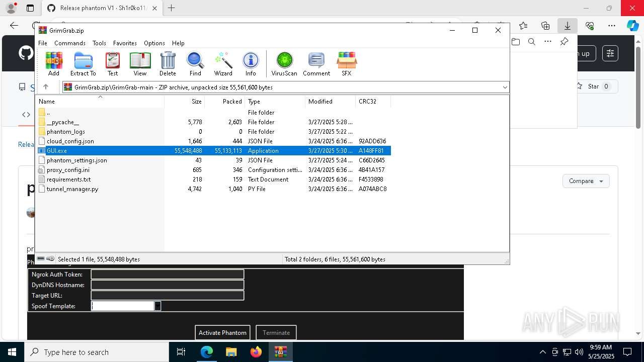Open the Favorites menu
The width and height of the screenshot is (644, 362).
(x=125, y=43)
